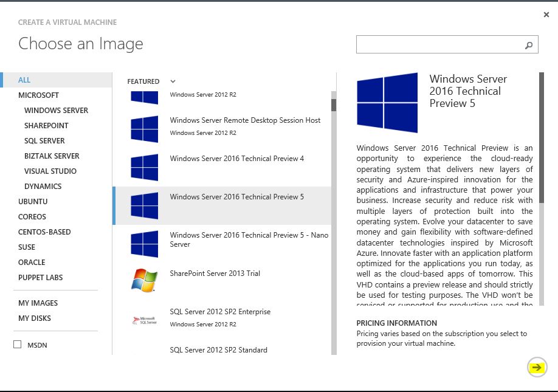
Task: Select Windows Server 2016 Technical Preview 5
Action: pyautogui.click(x=222, y=205)
